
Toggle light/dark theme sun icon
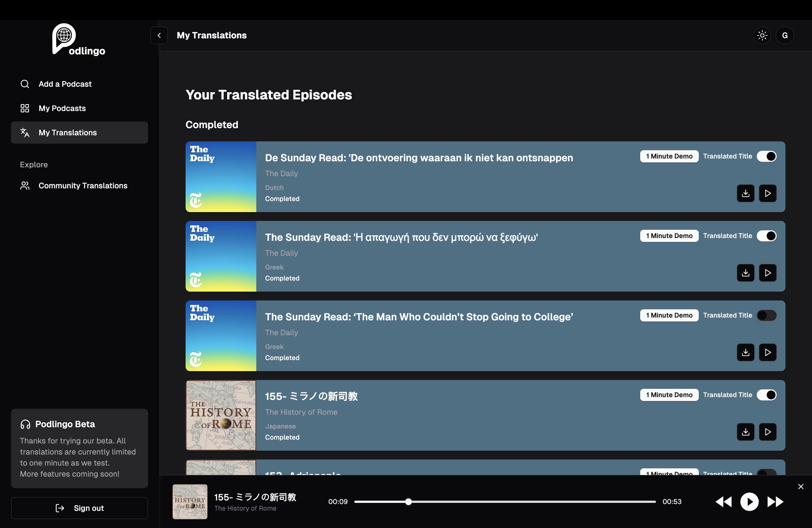click(762, 35)
